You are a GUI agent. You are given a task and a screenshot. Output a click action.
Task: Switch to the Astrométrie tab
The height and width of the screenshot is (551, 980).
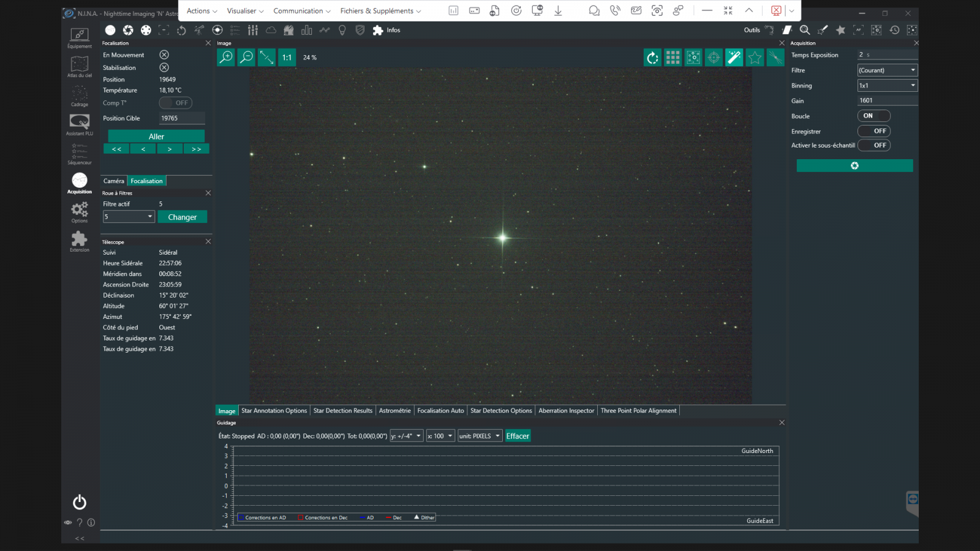click(394, 411)
